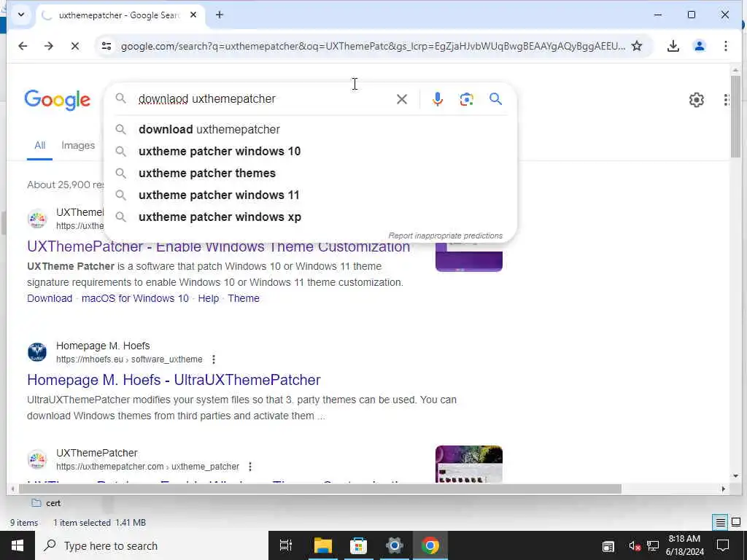Submit search with magnifier button
This screenshot has height=560, width=747.
(x=495, y=99)
